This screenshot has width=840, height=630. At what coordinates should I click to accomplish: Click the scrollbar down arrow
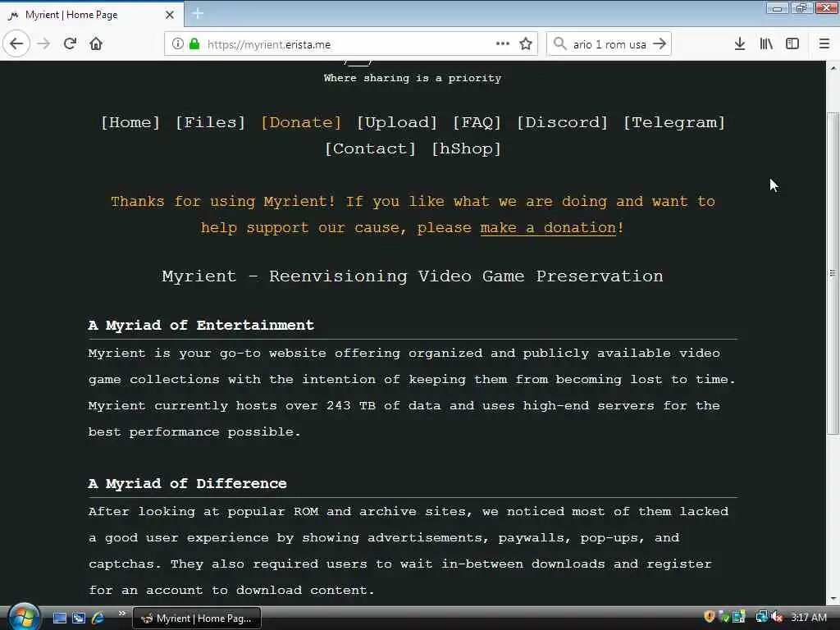pyautogui.click(x=833, y=599)
